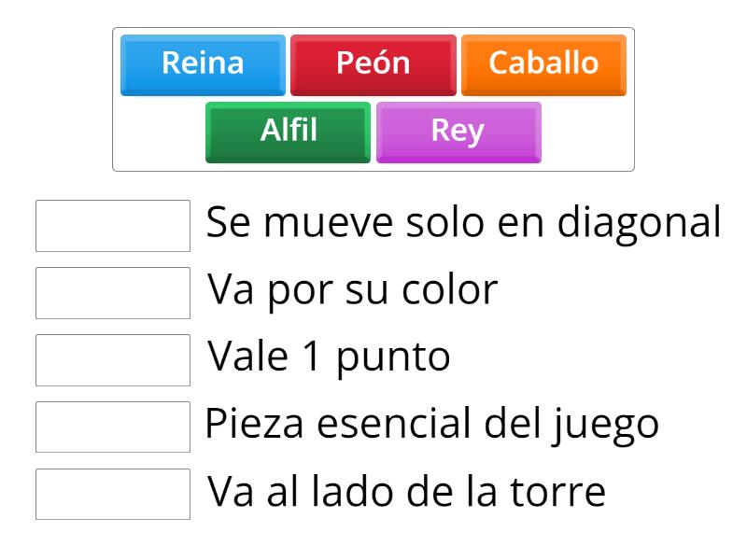Select the blue Reina tile
This screenshot has height=560, width=747.
203,64
